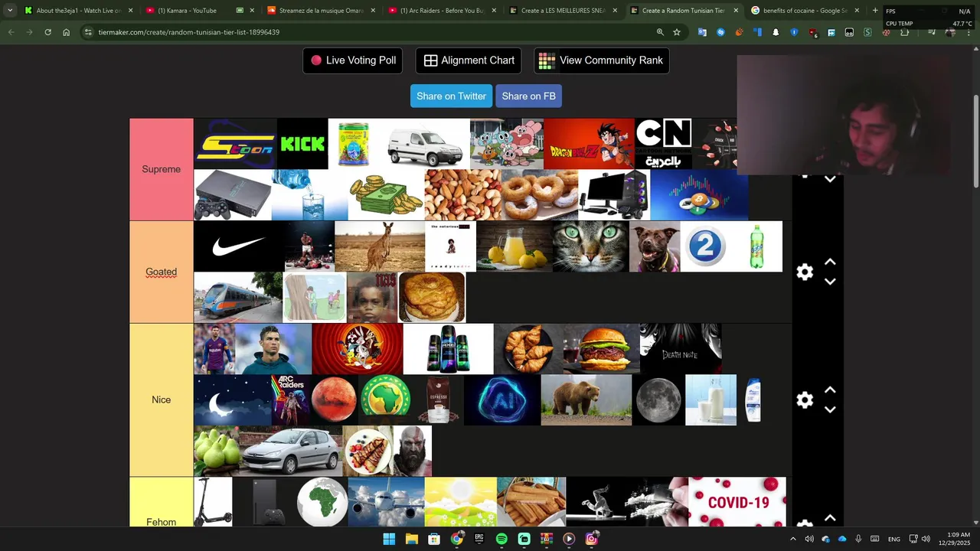Open the tab search dropdown
This screenshot has height=551, width=980.
coord(10,11)
